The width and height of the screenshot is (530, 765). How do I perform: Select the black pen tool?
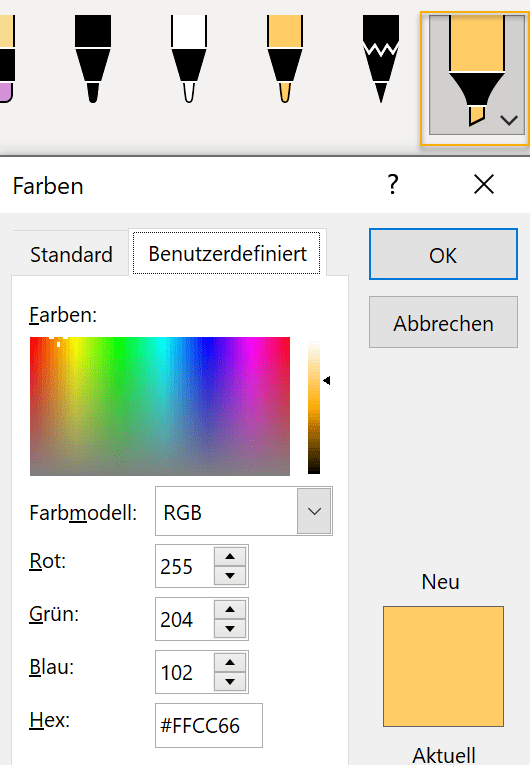point(93,59)
